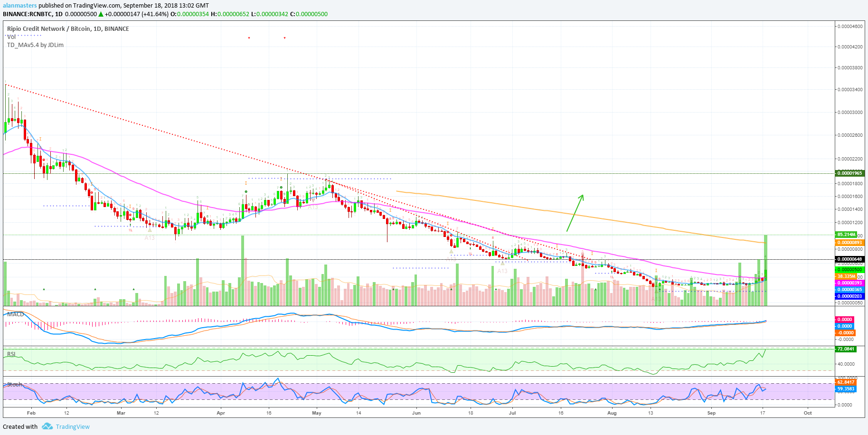Click the RSI pane label
The height and width of the screenshot is (435, 868).
coord(11,354)
